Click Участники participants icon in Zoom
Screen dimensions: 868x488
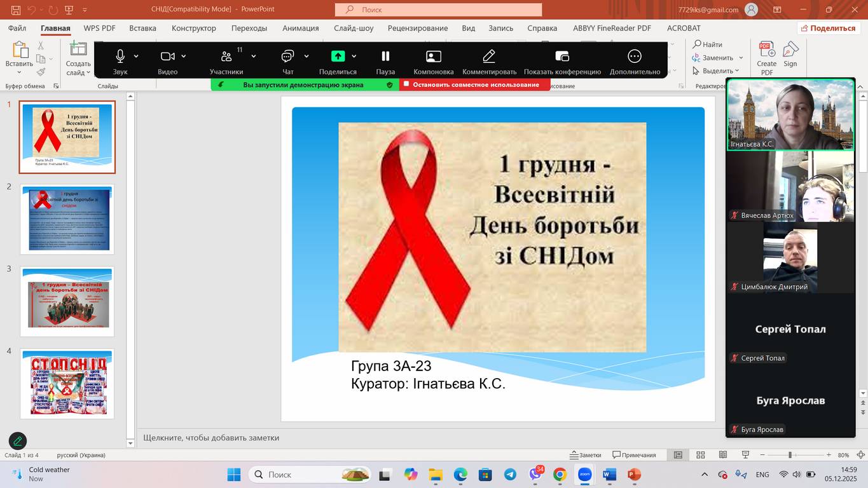point(226,57)
